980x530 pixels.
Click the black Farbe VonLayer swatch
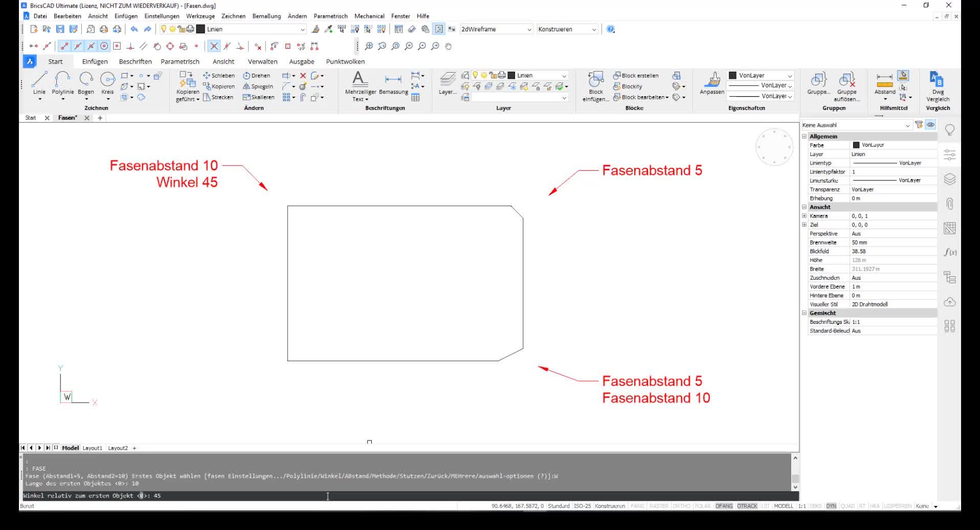click(x=856, y=145)
